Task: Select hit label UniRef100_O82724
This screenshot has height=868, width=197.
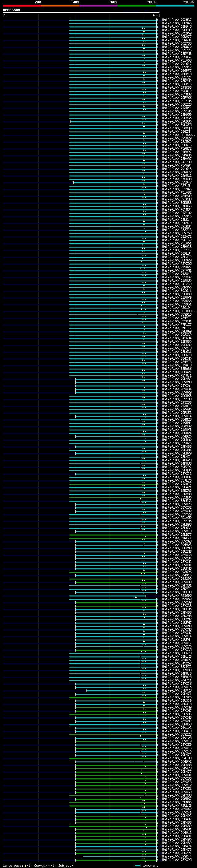Action: click(x=177, y=77)
